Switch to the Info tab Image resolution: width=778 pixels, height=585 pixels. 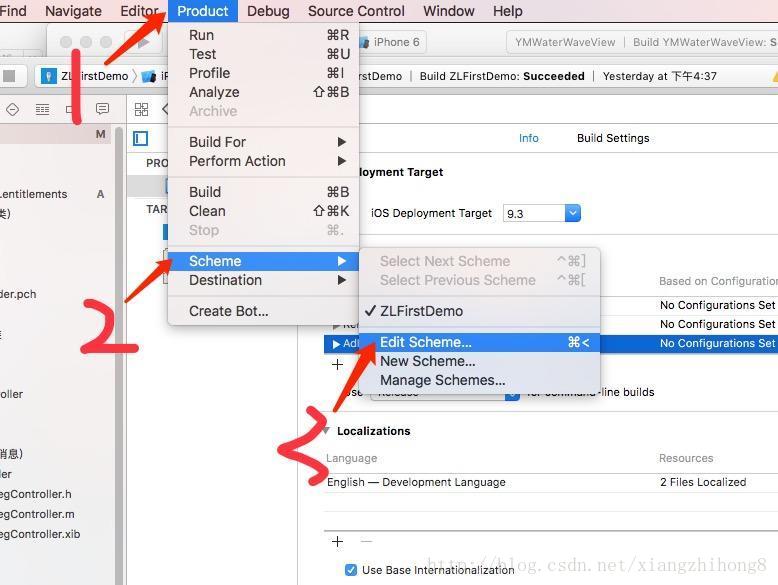tap(528, 138)
